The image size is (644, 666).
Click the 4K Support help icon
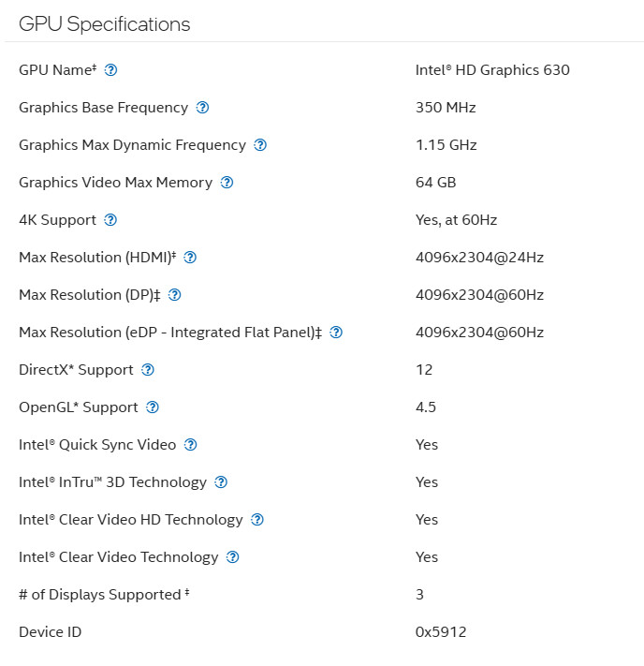(110, 220)
